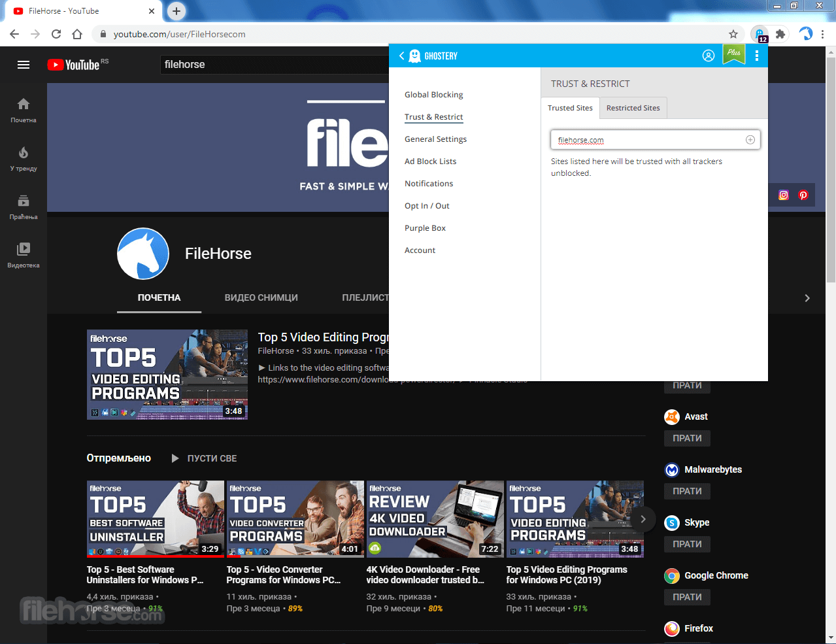This screenshot has height=644, width=836.
Task: Open YouTube hamburger guide menu
Action: click(24, 65)
